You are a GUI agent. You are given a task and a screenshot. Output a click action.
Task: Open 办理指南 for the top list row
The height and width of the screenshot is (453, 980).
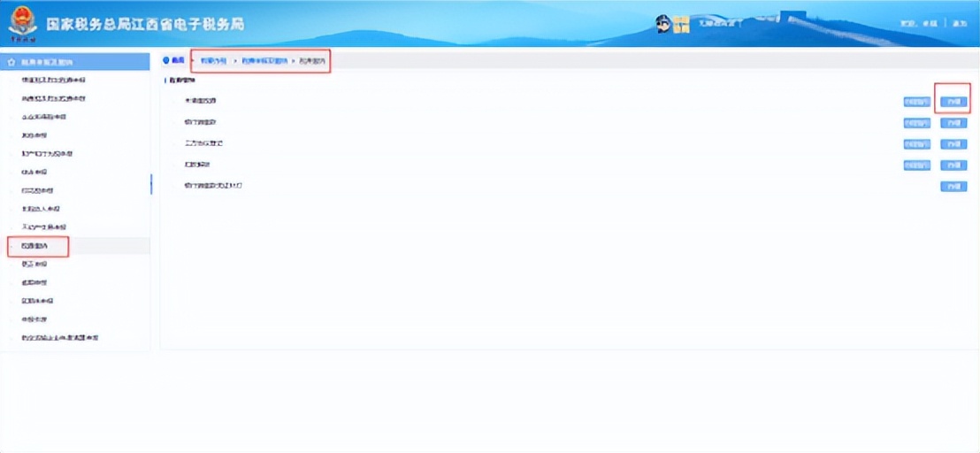916,102
